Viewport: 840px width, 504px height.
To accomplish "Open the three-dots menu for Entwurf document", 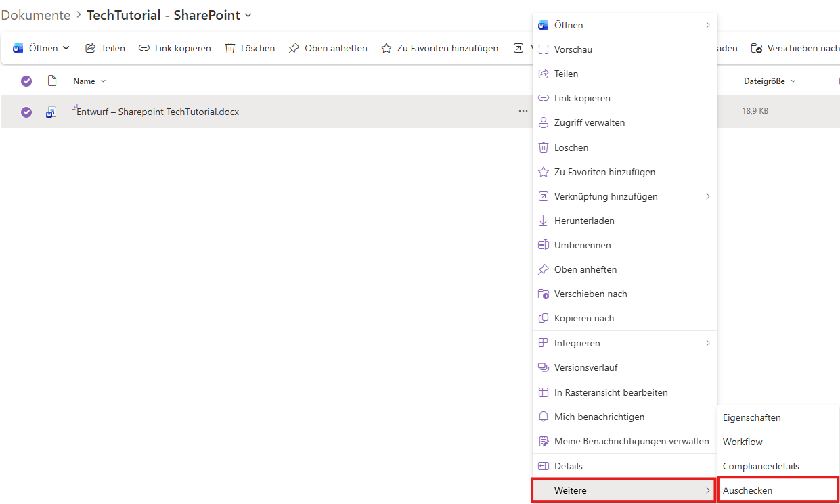I will (x=523, y=111).
